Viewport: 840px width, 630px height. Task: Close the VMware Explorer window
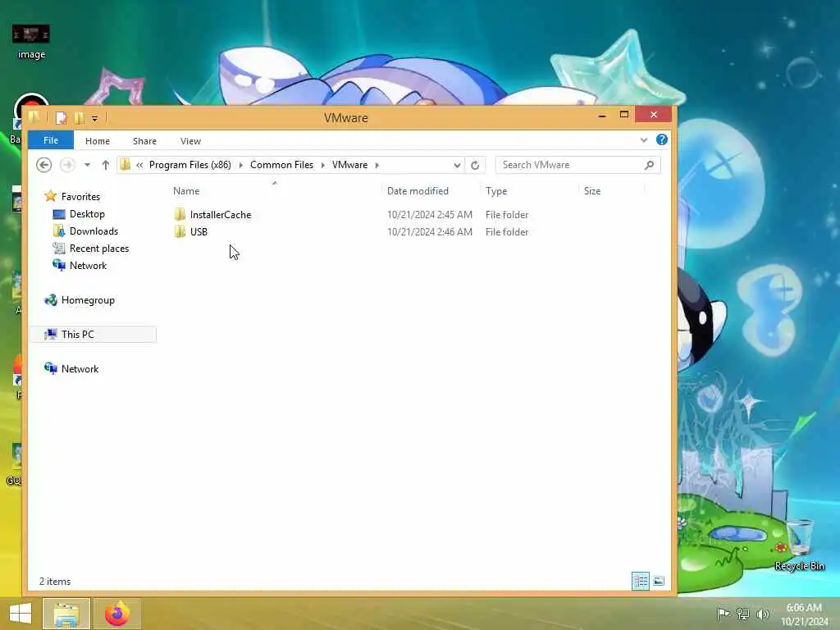pyautogui.click(x=654, y=115)
